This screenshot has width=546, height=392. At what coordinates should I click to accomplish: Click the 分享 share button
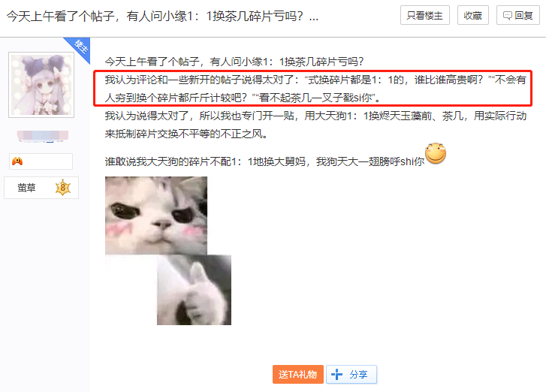(351, 374)
